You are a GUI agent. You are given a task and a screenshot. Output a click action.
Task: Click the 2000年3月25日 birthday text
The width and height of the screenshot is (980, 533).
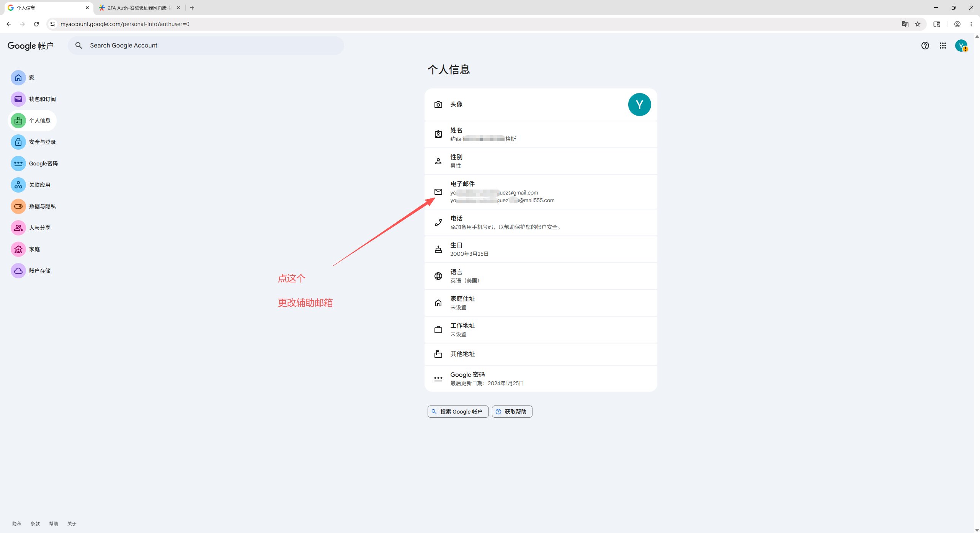(469, 254)
